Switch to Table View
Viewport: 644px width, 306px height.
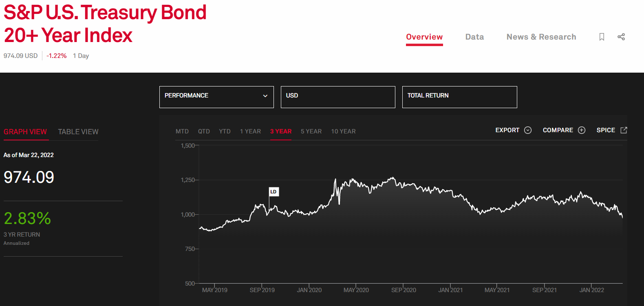[78, 132]
